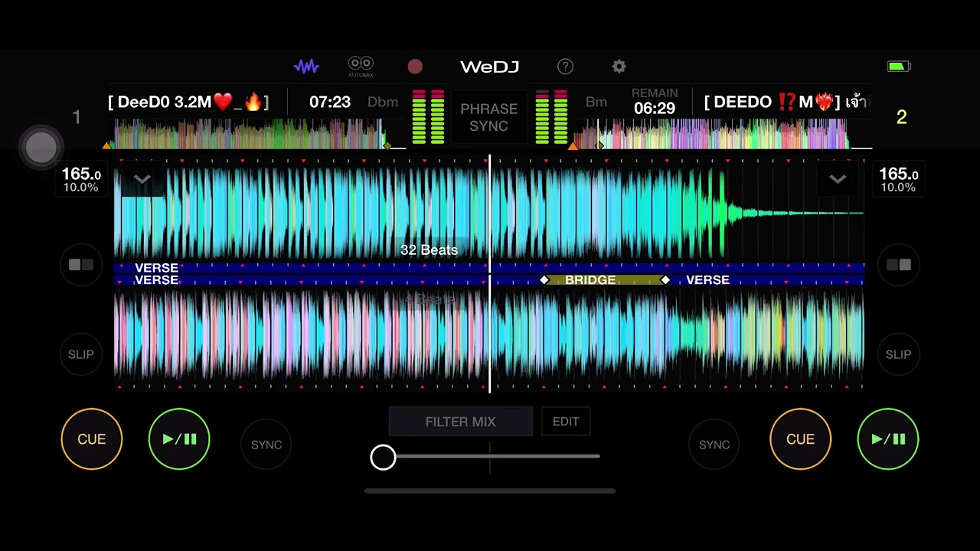This screenshot has height=551, width=980.
Task: Open the EDIT button next to Filter Mix
Action: [566, 422]
